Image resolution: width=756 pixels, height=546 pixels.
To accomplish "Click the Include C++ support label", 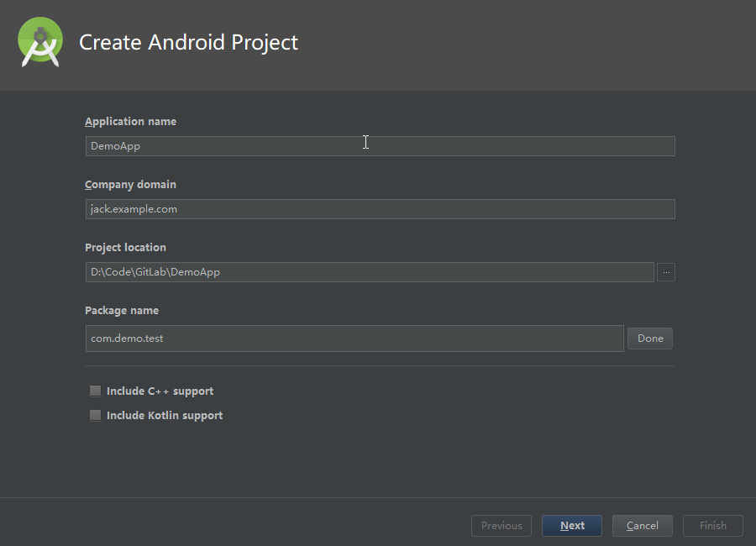I will tap(160, 391).
